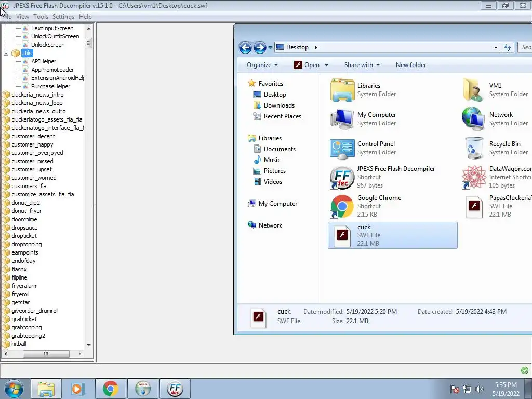Open the Windows Start menu
This screenshot has width=532, height=399.
coord(14,389)
